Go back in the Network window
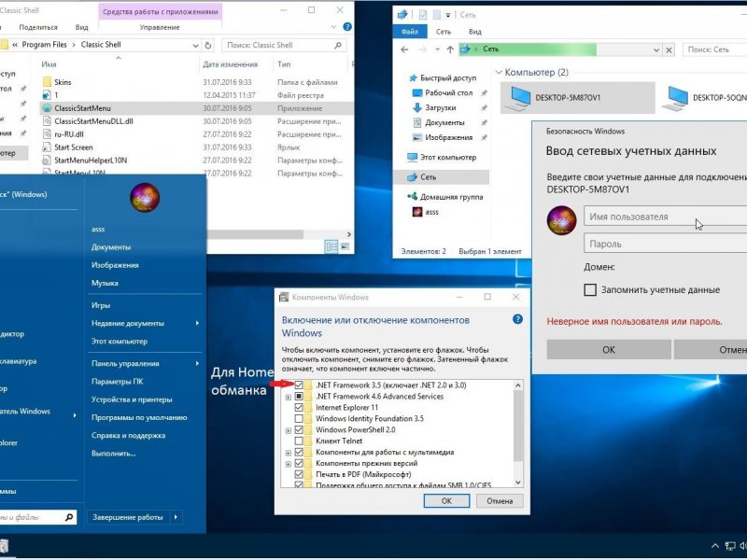 point(404,49)
